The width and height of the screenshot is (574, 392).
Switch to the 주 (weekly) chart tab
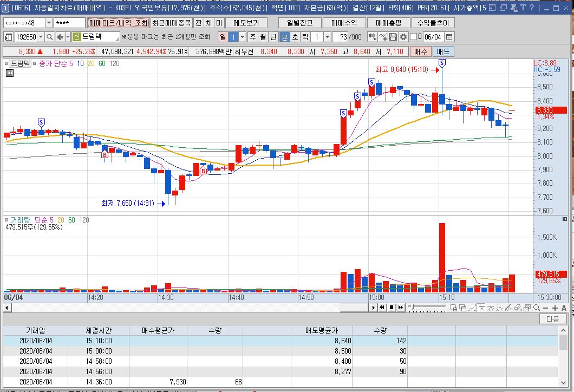pyautogui.click(x=253, y=37)
